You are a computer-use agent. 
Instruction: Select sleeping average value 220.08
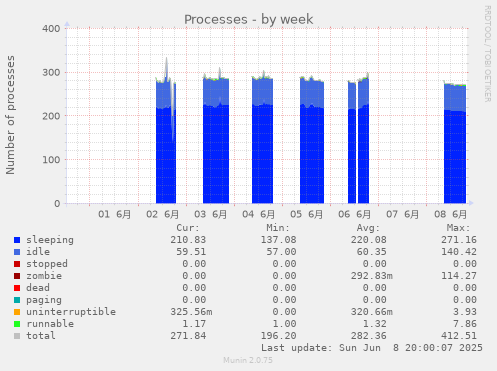coord(369,240)
